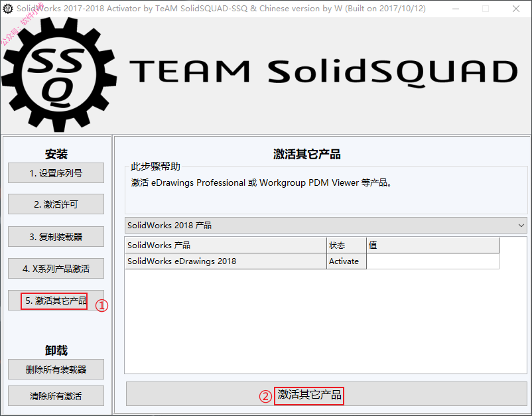Click the wide '激活其它产品' button at bottom
This screenshot has width=532, height=416.
(x=326, y=394)
